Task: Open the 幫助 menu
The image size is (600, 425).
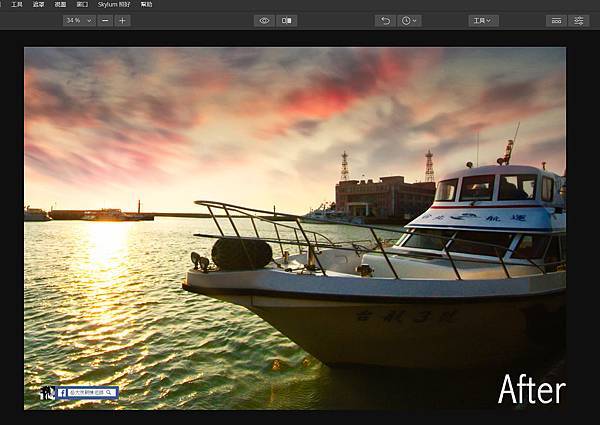Action: tap(146, 5)
